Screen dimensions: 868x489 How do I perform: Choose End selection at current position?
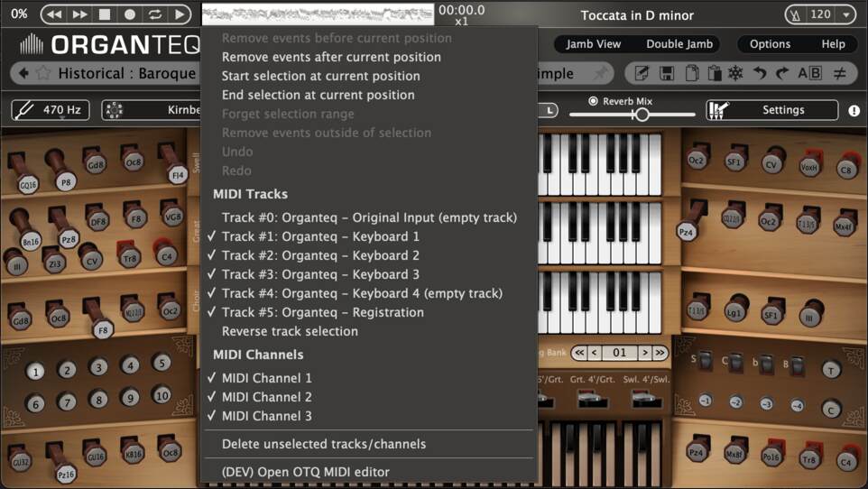point(369,95)
